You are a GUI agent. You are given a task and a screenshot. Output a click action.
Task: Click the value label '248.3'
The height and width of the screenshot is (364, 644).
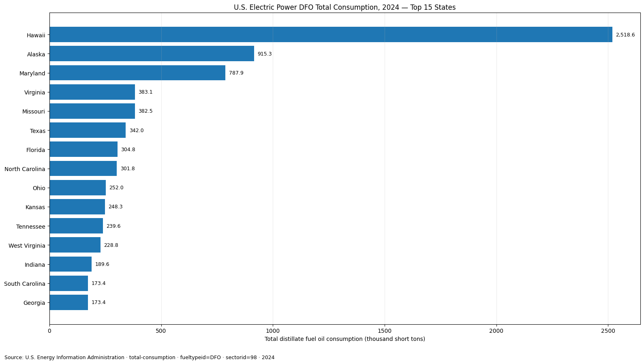116,207
